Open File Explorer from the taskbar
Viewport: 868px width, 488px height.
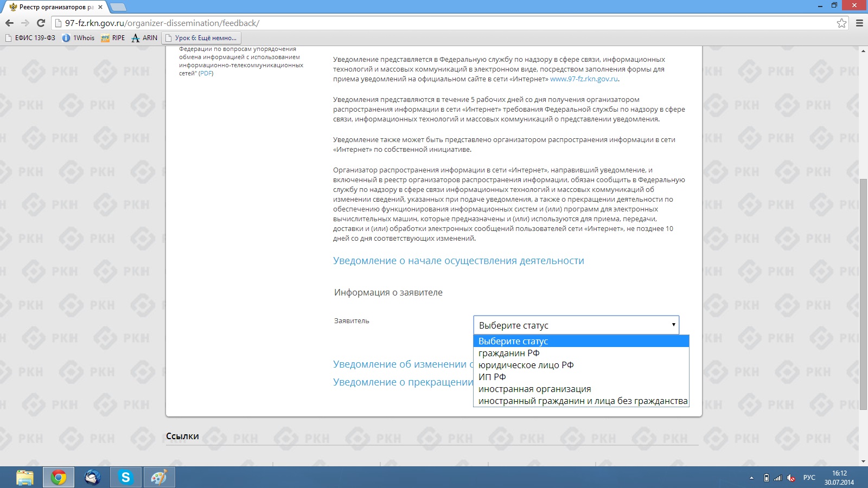[x=25, y=477]
